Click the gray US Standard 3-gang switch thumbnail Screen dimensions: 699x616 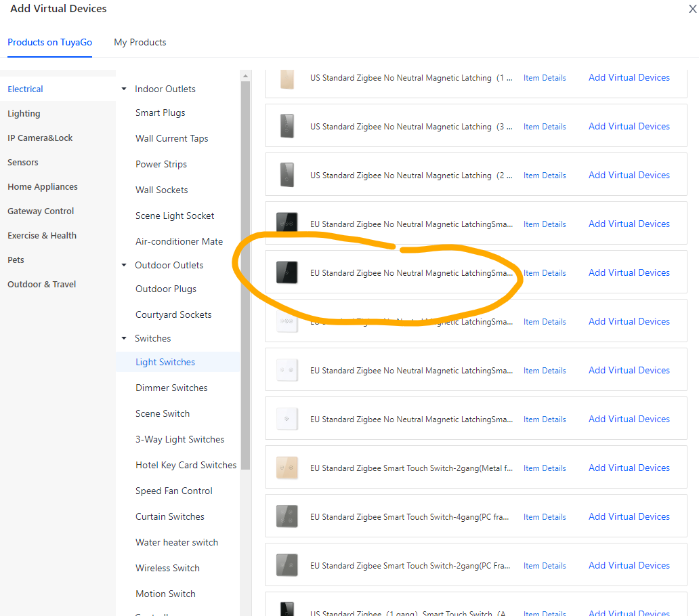click(287, 126)
